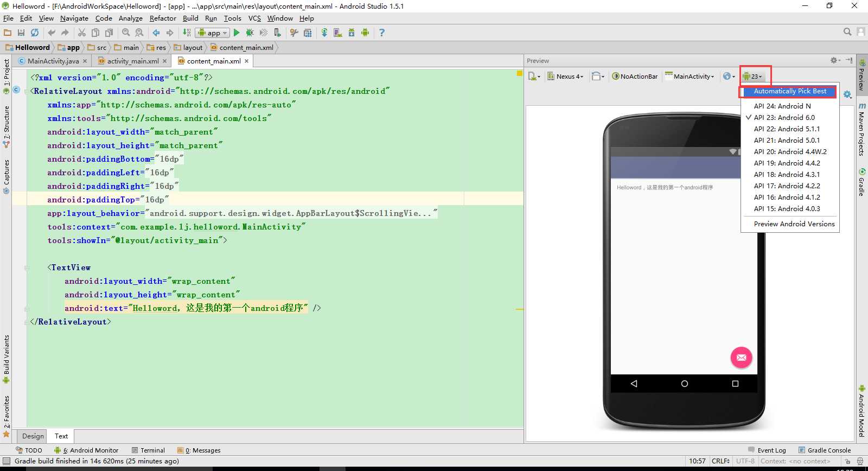Choose API 22: Android 5.1.1

[x=790, y=129]
